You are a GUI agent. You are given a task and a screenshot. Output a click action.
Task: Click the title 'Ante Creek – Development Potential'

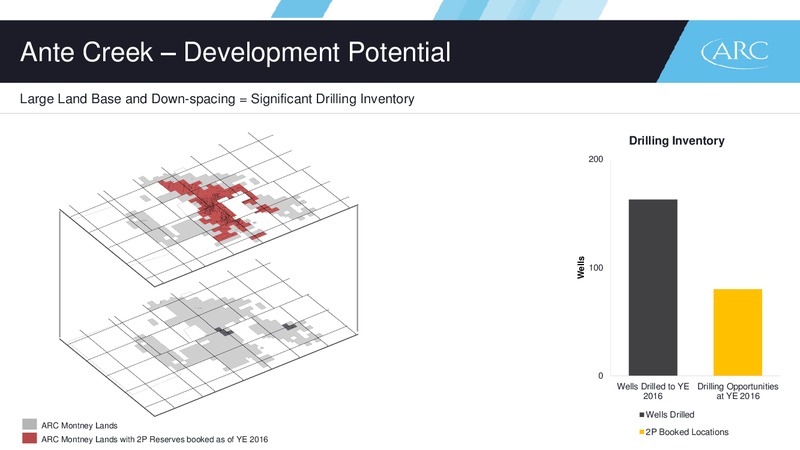235,52
